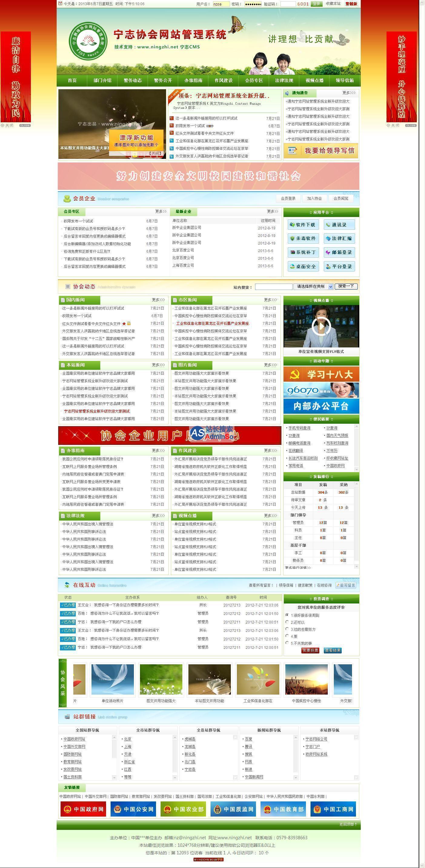Click the 便民链接 panel scrollbar
This screenshot has width=425, height=868.
coord(357,448)
